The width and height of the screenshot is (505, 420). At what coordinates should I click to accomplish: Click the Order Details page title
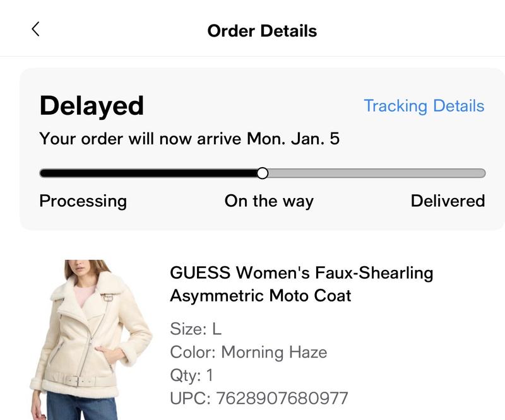tap(262, 31)
